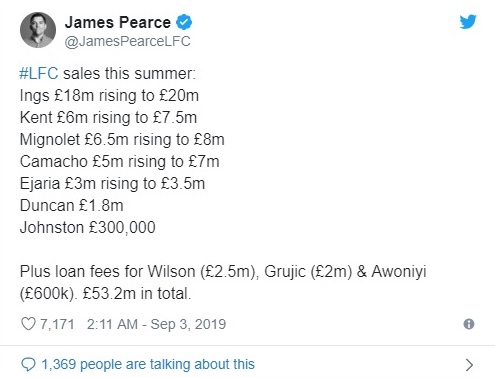Open James Pearce's profile photo
The height and width of the screenshot is (378, 495).
tap(38, 30)
